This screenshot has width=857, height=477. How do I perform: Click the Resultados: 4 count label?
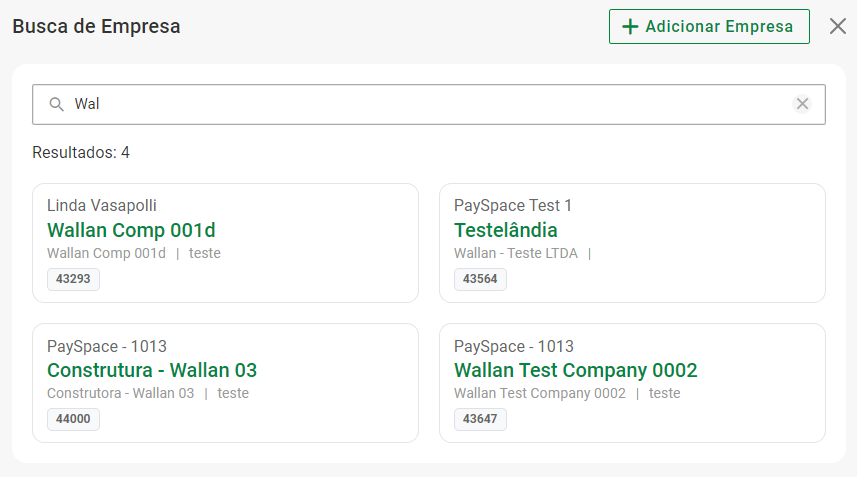pos(81,153)
